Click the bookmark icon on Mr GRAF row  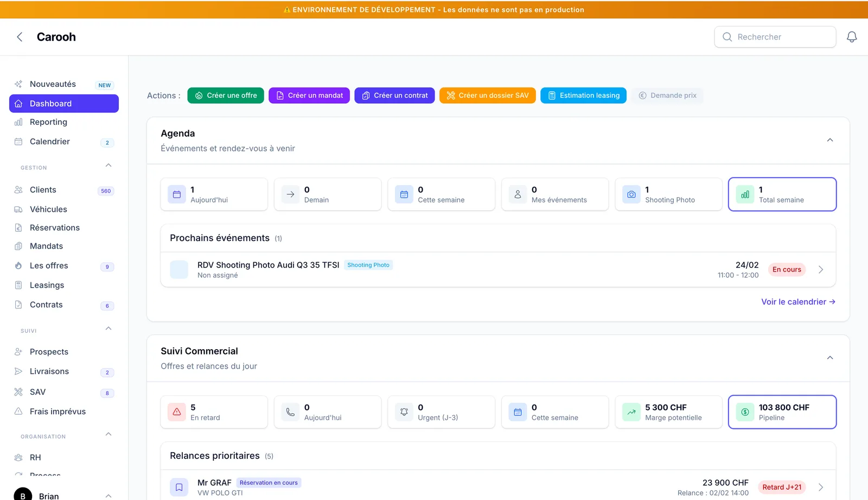(179, 488)
